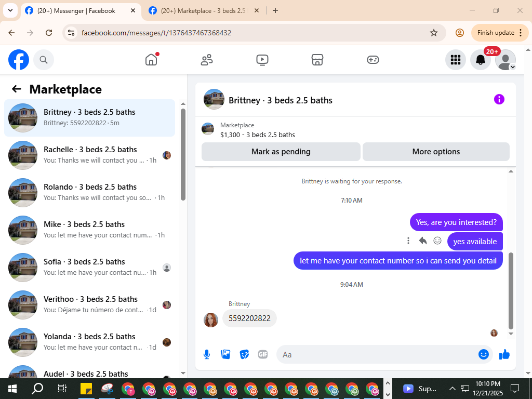
Task: Choose a sticker with the sticker icon
Action: click(244, 354)
